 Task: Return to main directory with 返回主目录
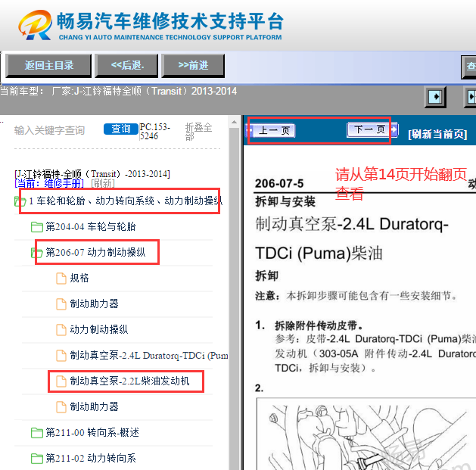pyautogui.click(x=48, y=65)
